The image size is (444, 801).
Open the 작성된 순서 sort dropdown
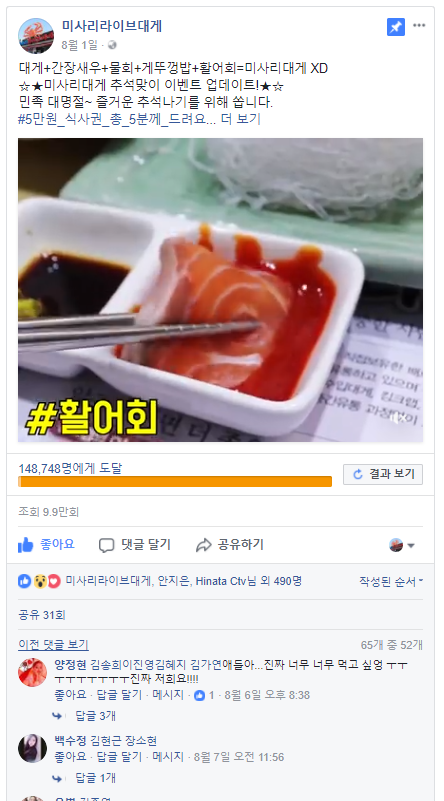point(391,581)
